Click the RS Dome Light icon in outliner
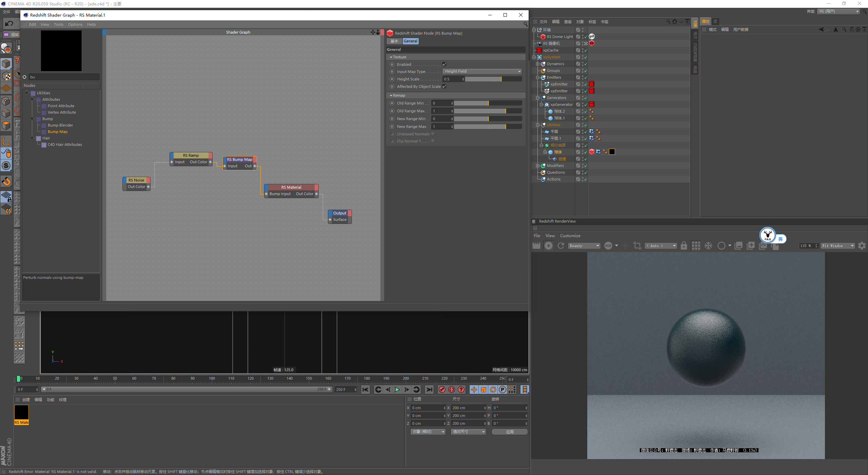The height and width of the screenshot is (475, 868). click(x=545, y=36)
